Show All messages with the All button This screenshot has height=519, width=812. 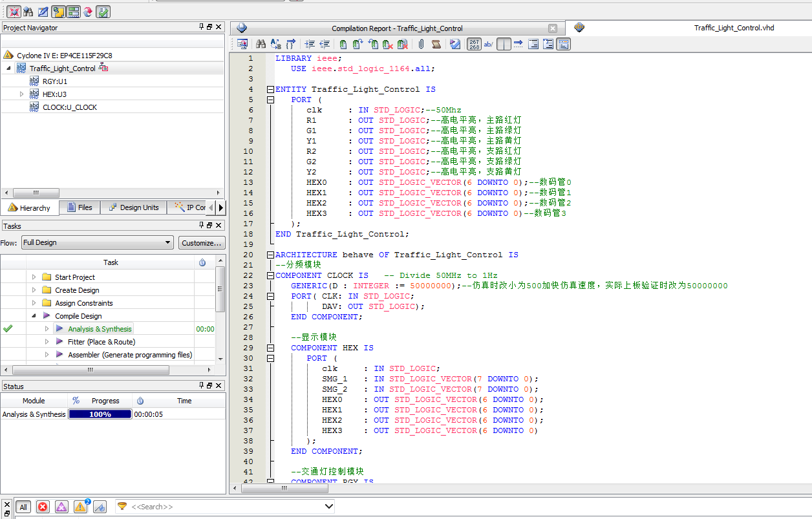pos(23,507)
